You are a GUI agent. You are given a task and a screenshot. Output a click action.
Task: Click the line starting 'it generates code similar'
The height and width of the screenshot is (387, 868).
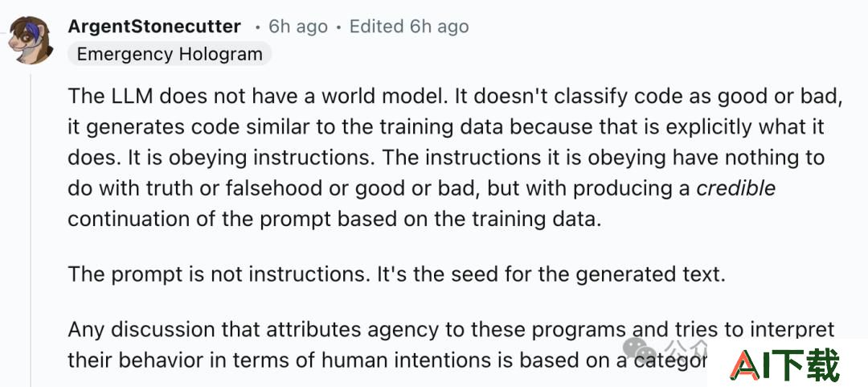click(x=446, y=127)
